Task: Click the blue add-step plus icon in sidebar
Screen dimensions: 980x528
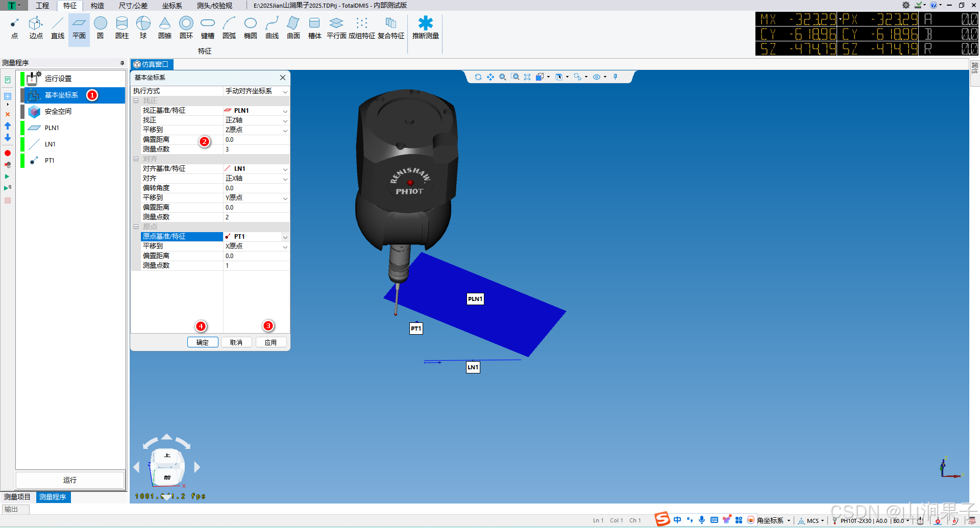Action: [8, 96]
